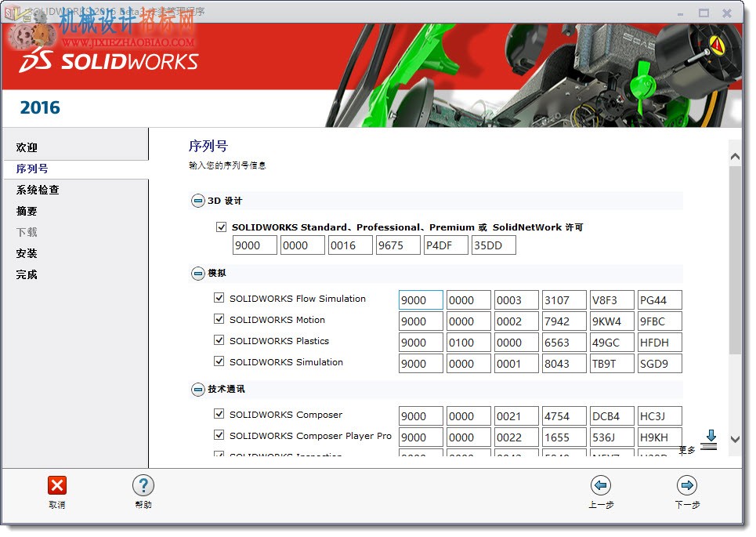
Task: Toggle the SOLIDWORKS Simulation checkbox
Action: (219, 361)
